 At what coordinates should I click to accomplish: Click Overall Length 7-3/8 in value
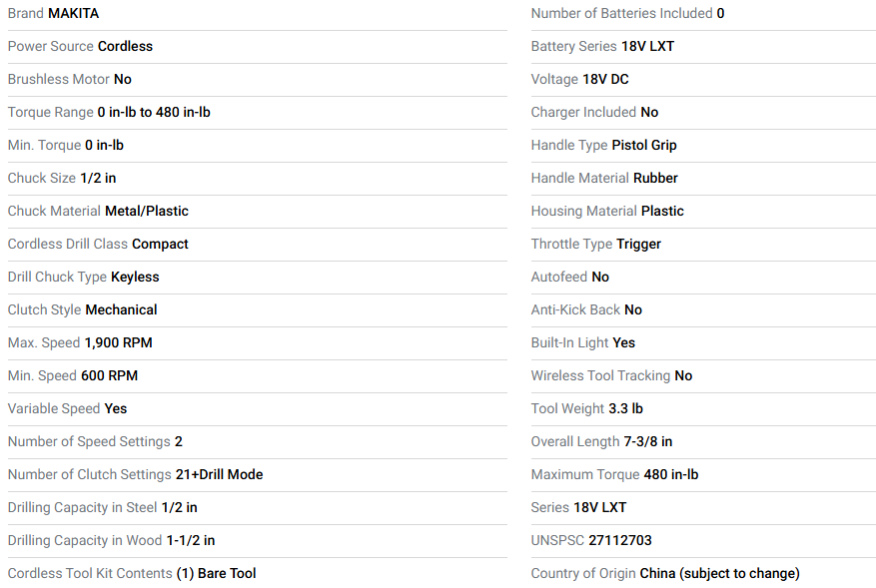coord(648,441)
